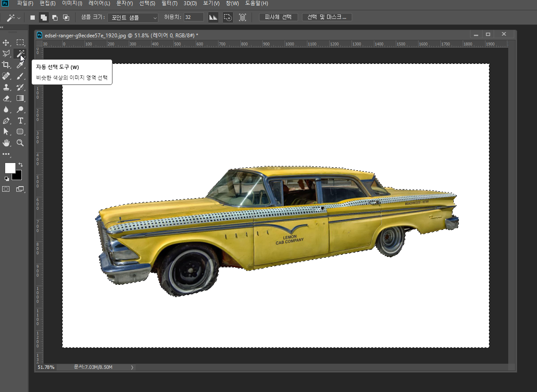537x392 pixels.
Task: Open the 선택(S) menu
Action: point(147,3)
